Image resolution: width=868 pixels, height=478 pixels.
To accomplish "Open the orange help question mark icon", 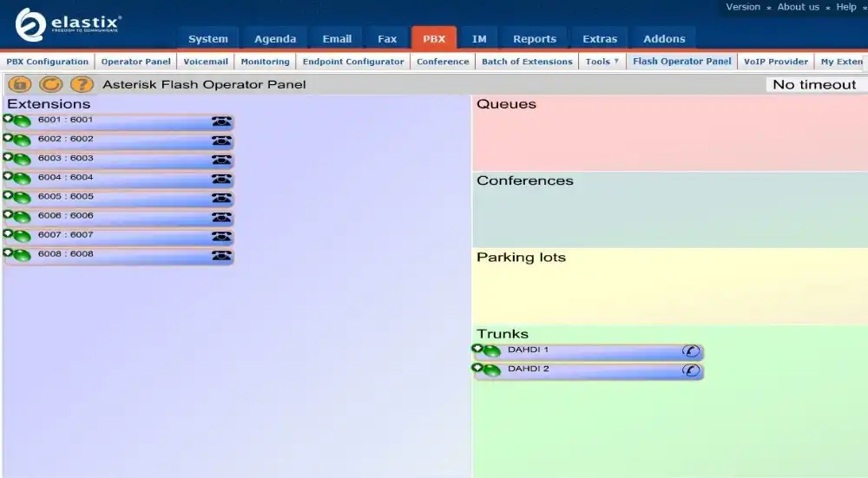I will 82,85.
